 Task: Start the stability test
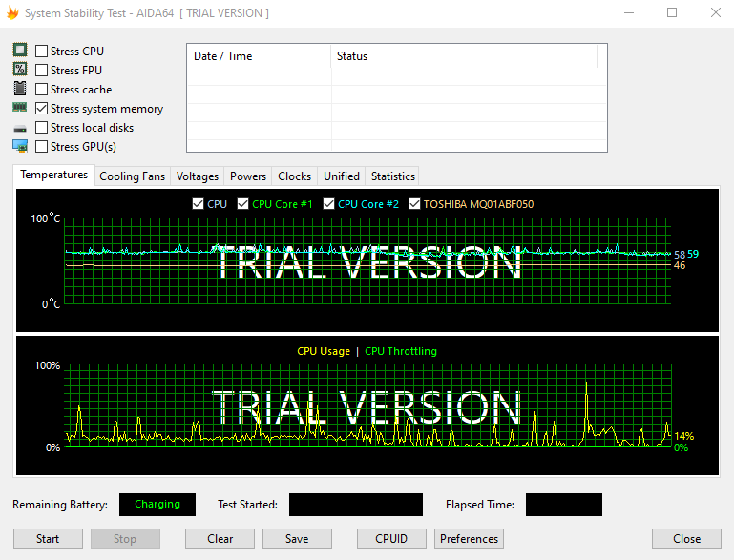tap(48, 538)
